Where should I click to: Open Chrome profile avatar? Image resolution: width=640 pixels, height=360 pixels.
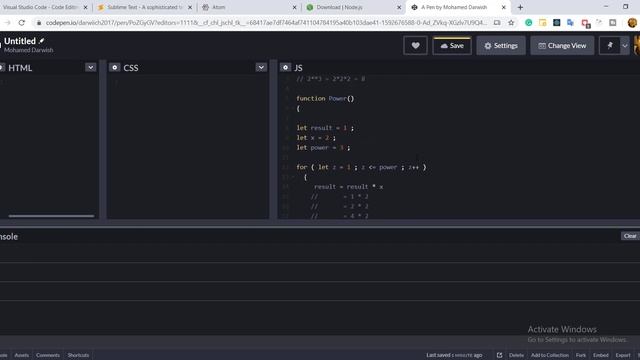click(x=632, y=23)
